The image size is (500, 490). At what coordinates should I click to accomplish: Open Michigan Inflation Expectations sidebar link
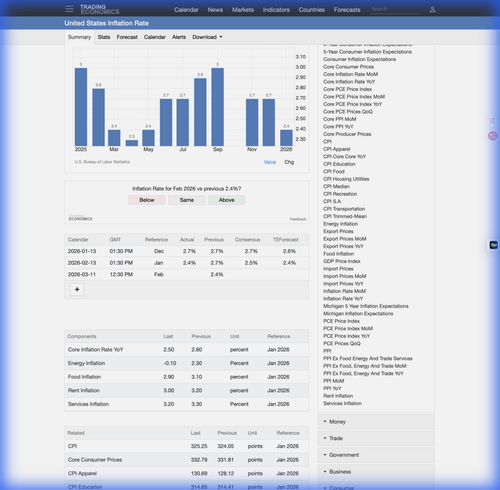[x=358, y=314]
